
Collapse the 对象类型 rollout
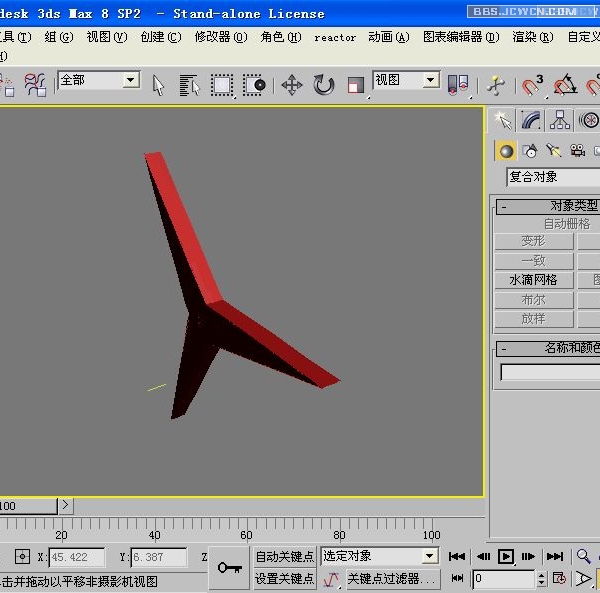[x=548, y=207]
